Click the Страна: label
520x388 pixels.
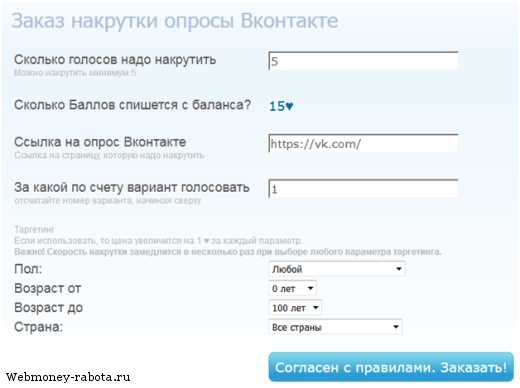pos(38,327)
